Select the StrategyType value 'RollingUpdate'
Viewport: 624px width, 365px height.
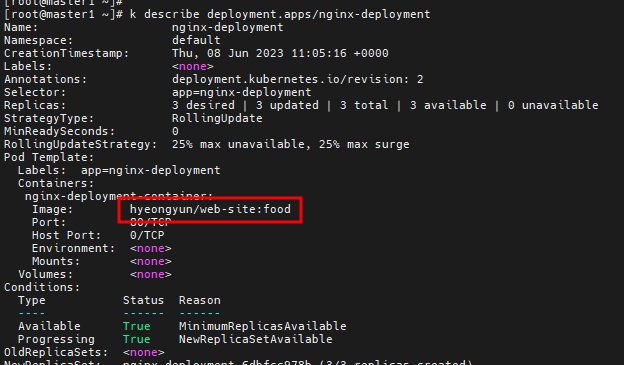pyautogui.click(x=217, y=119)
